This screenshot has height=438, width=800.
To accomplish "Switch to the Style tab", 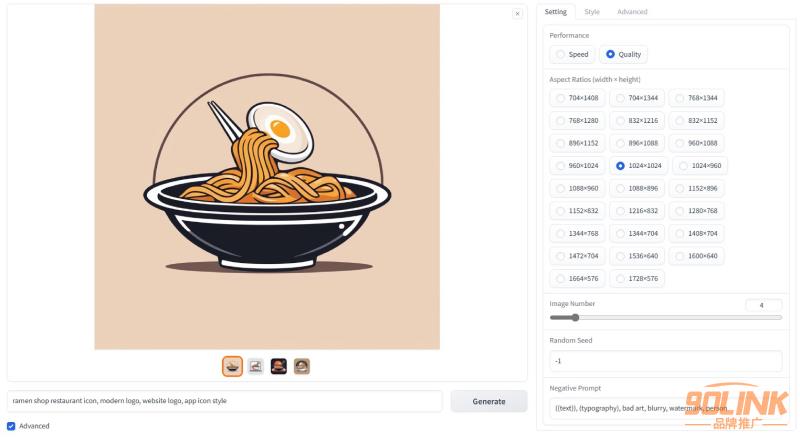I will click(592, 12).
